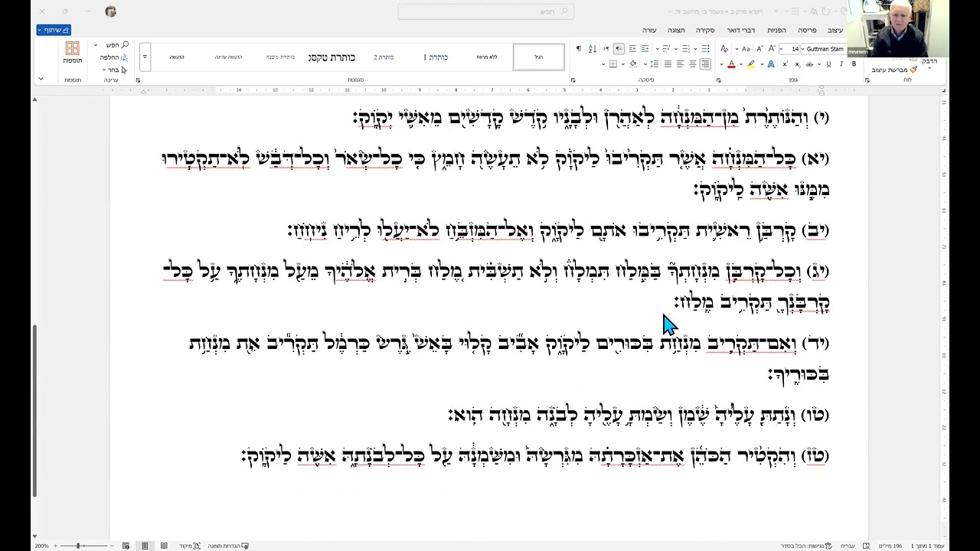Viewport: 980px width, 551px height.
Task: Switch to print layout view
Action: 145,546
